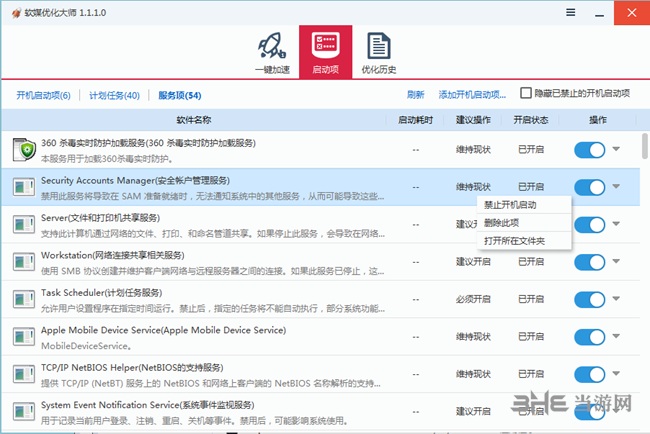
Task: Minimize the 软媒优化大师 window
Action: pos(599,13)
